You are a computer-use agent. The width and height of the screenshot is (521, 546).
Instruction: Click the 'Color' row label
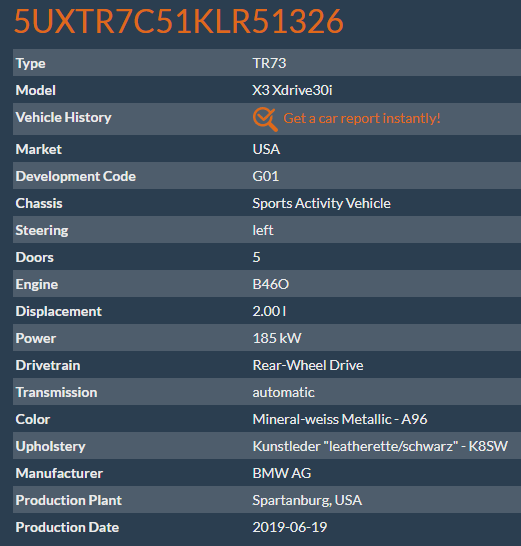click(x=33, y=419)
